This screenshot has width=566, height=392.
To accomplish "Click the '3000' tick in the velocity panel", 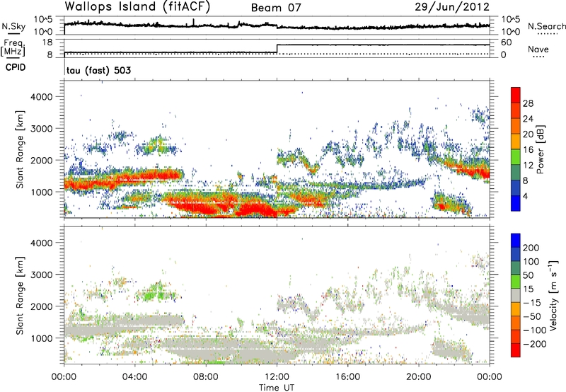I will pyautogui.click(x=41, y=275).
